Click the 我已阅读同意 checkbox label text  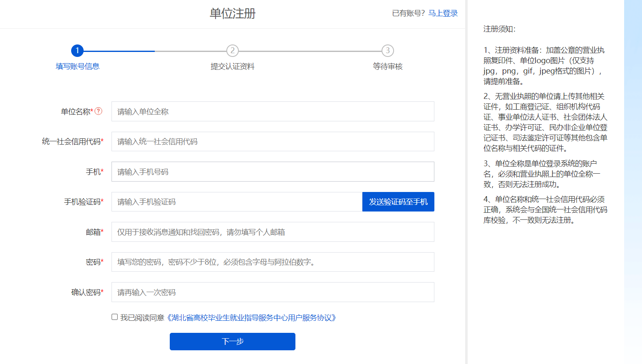(142, 318)
